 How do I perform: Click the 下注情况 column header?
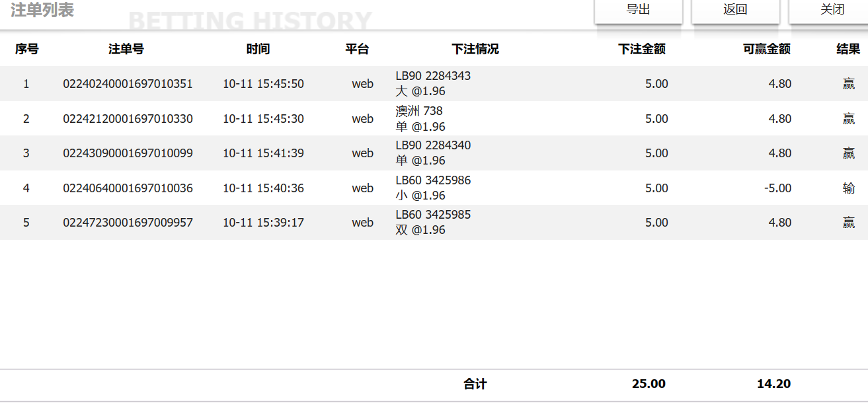pos(475,49)
